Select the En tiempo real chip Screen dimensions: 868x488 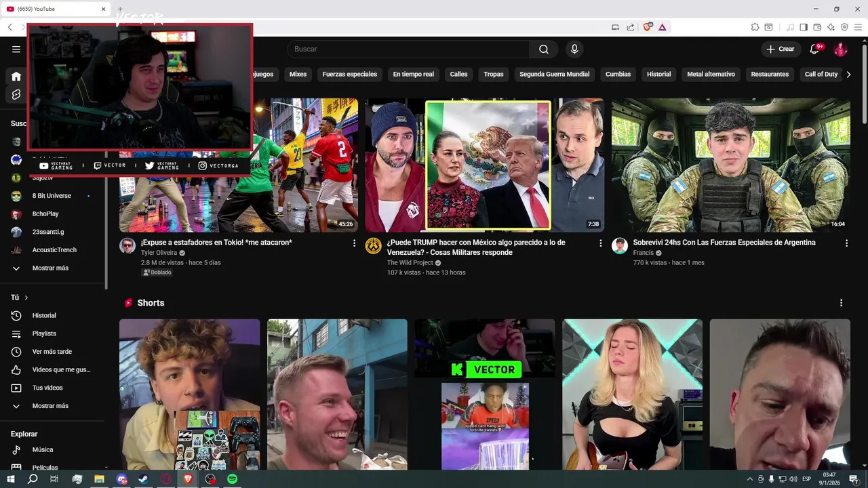[414, 75]
